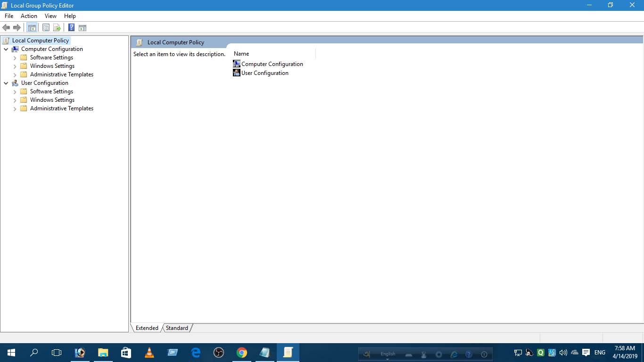Open Google Chrome from taskbar

point(242,353)
